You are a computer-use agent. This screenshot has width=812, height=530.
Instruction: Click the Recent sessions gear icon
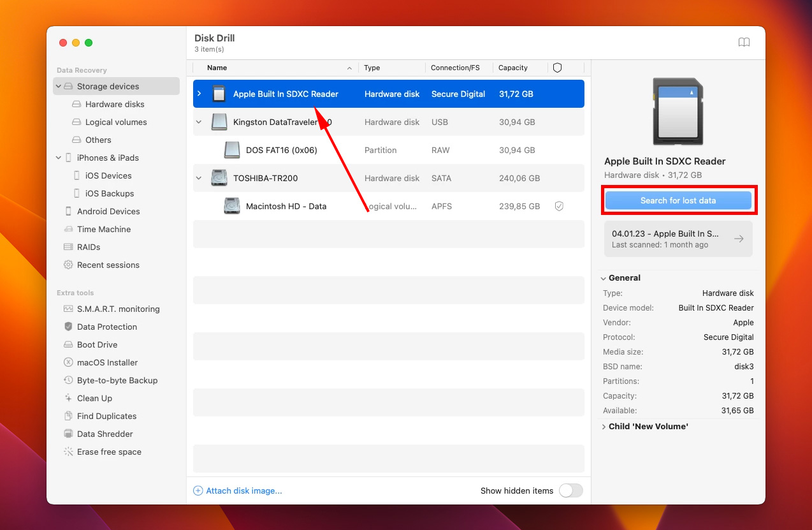(x=68, y=265)
